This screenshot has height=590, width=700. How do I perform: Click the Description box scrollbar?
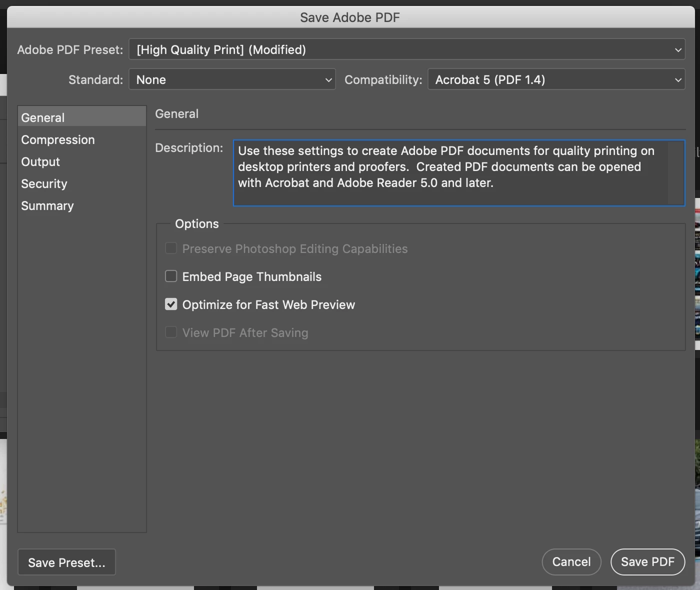pyautogui.click(x=676, y=173)
